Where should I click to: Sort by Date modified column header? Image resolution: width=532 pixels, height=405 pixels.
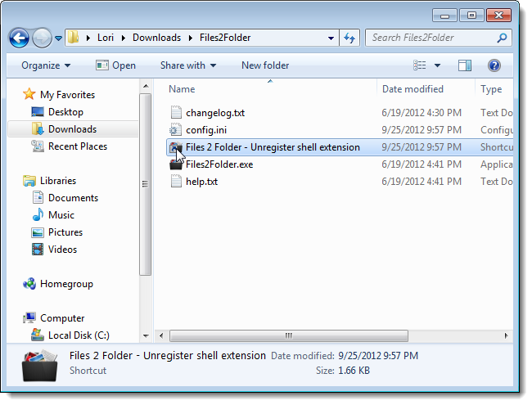[x=413, y=89]
